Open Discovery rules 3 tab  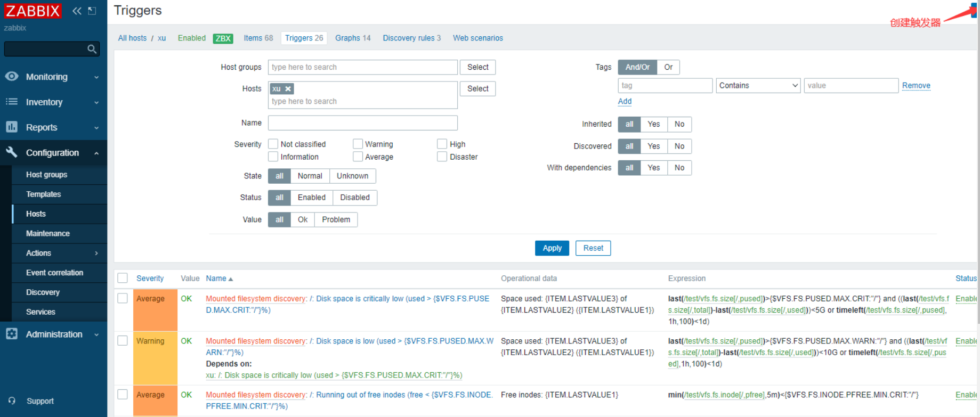pyautogui.click(x=411, y=38)
